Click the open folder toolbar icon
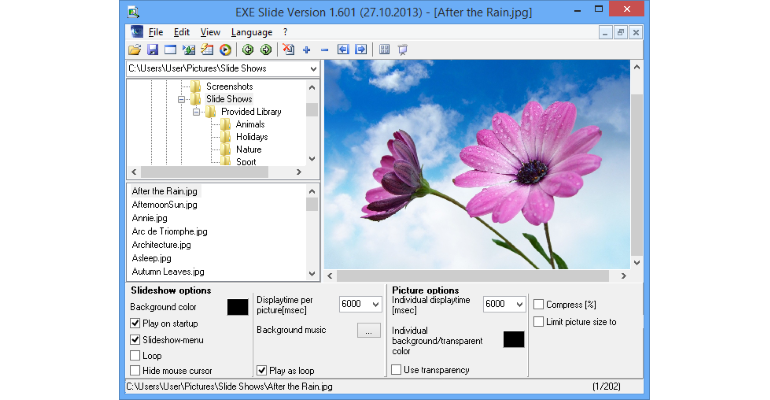Image resolution: width=770 pixels, height=400 pixels. [x=135, y=50]
